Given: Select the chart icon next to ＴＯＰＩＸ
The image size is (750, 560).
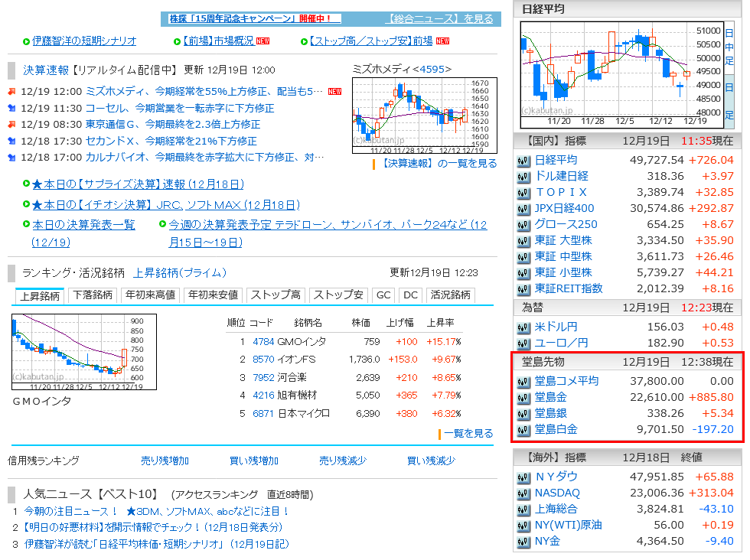Looking at the screenshot, I should coord(523,191).
